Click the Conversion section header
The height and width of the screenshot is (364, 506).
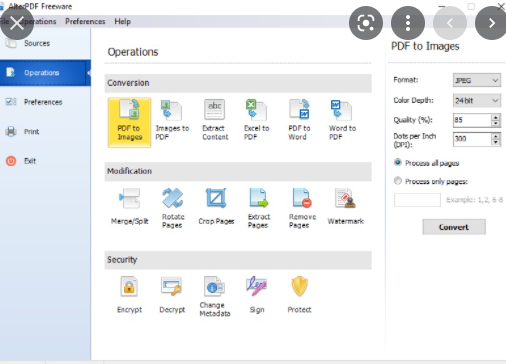(x=238, y=83)
